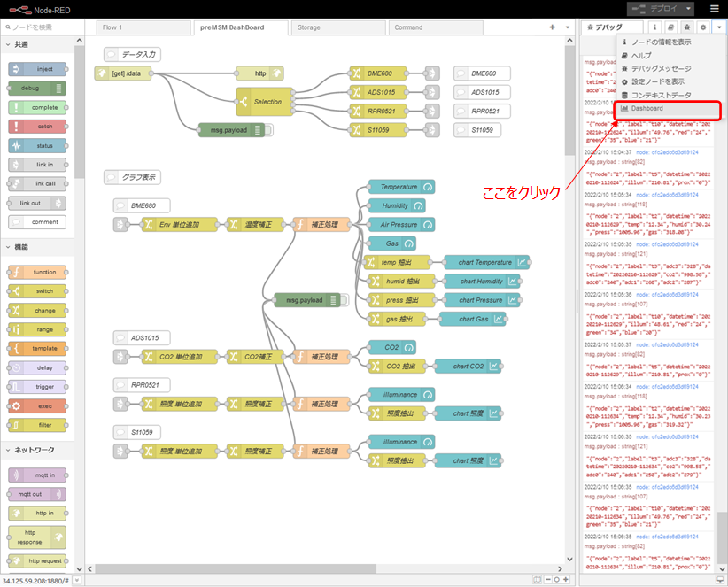
Task: Open the configuration nodes gear icon
Action: (x=702, y=27)
